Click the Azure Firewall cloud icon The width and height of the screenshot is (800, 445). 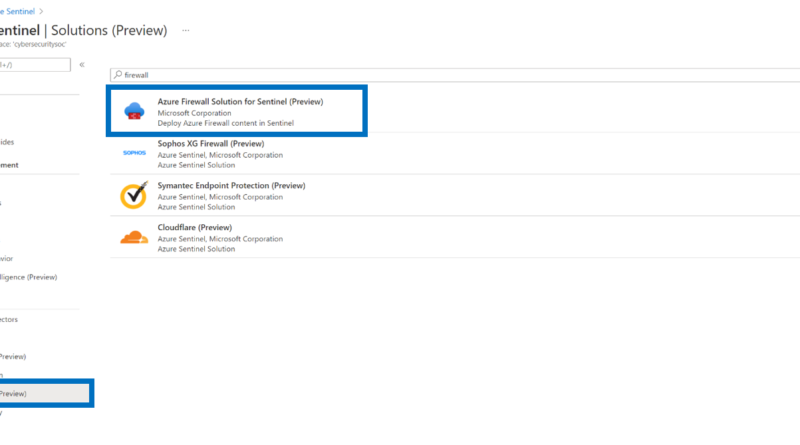point(134,111)
